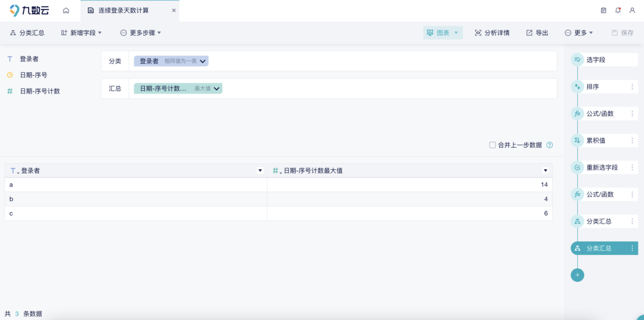Viewport: 644px width, 320px height.
Task: Open the home page icon
Action: pos(66,11)
